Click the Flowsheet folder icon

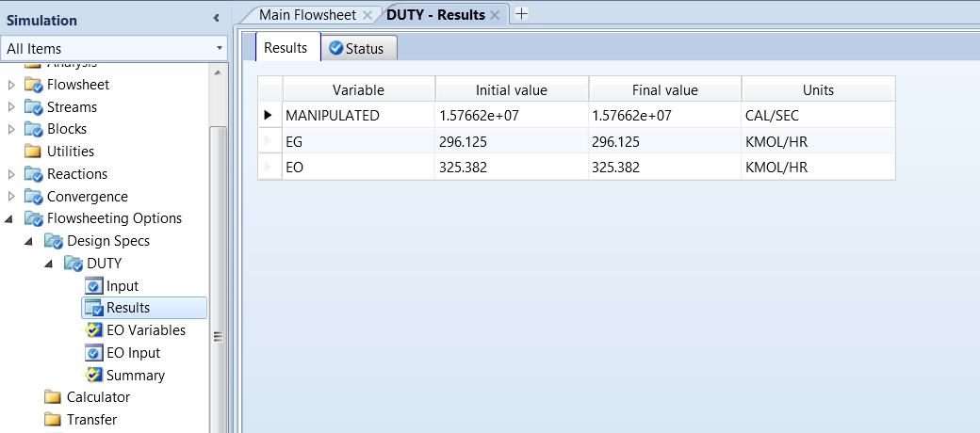(x=34, y=85)
